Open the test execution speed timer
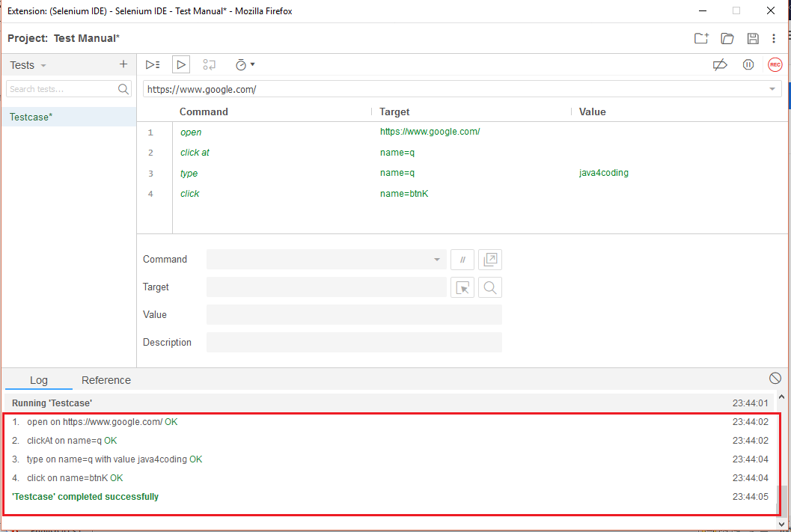Viewport: 791px width, 532px height. click(x=245, y=64)
